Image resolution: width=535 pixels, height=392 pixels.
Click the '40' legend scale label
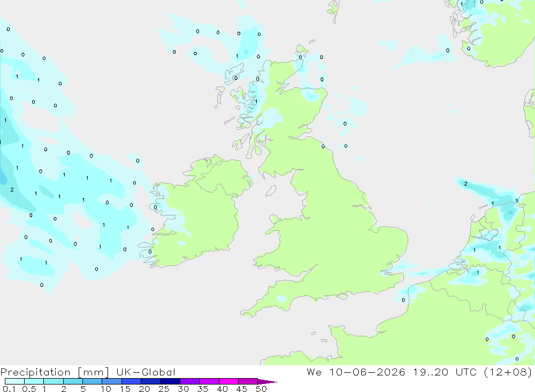[x=222, y=389]
